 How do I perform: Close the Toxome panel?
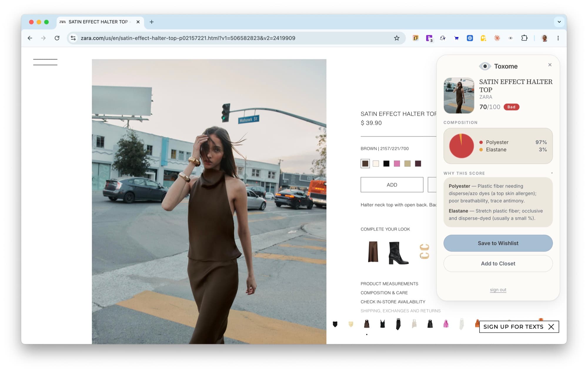pos(549,65)
